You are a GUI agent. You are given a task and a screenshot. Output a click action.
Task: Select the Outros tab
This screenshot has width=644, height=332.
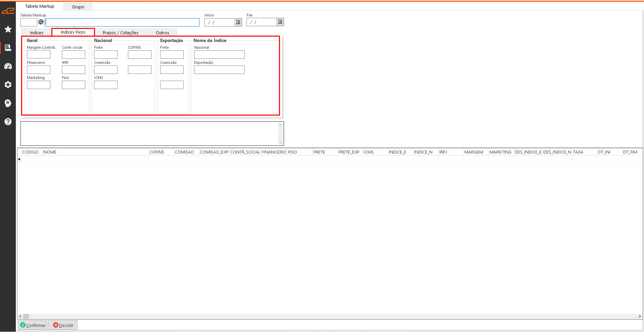pyautogui.click(x=162, y=33)
